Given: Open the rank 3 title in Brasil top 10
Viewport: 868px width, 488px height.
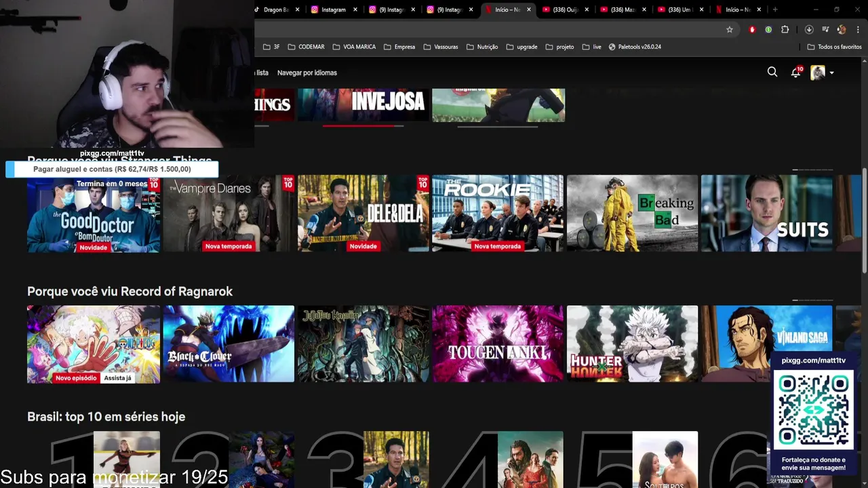Looking at the screenshot, I should pos(396,460).
